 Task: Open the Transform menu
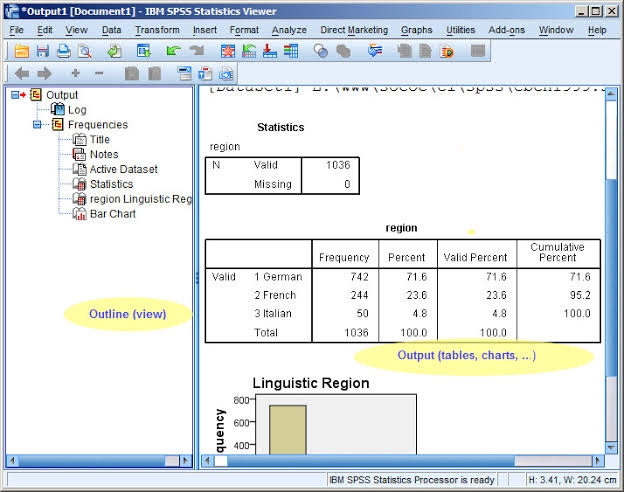click(157, 30)
